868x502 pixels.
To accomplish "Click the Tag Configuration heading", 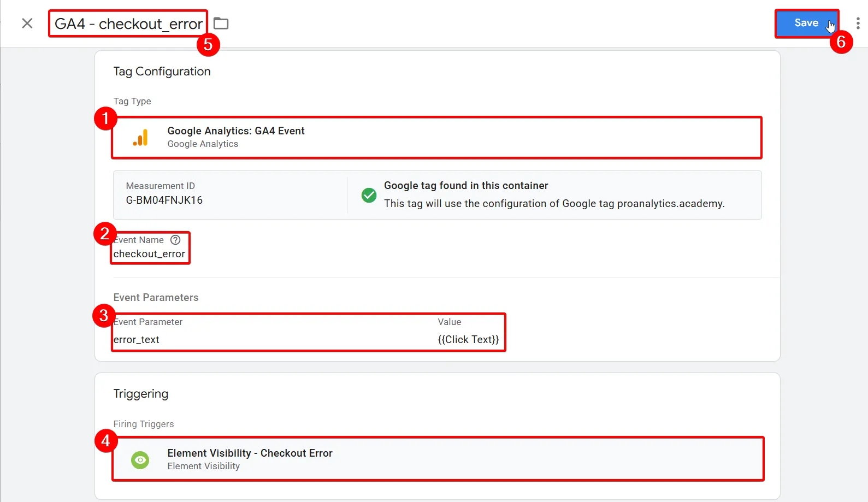I will (x=162, y=72).
